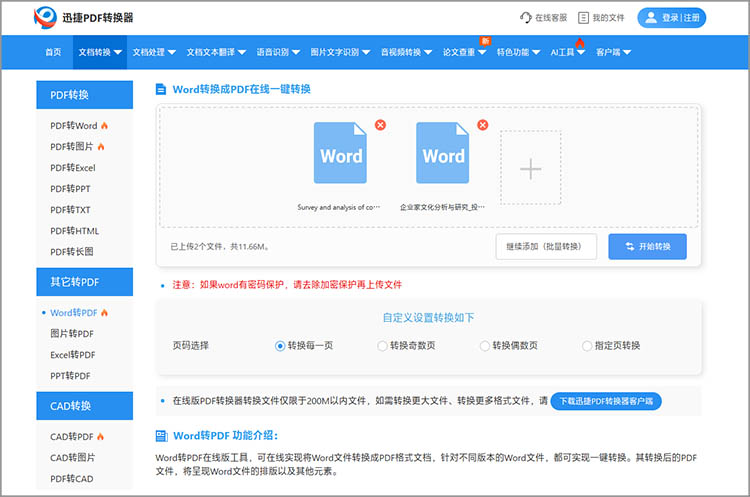Go to 首页 in the navigation bar

53,52
